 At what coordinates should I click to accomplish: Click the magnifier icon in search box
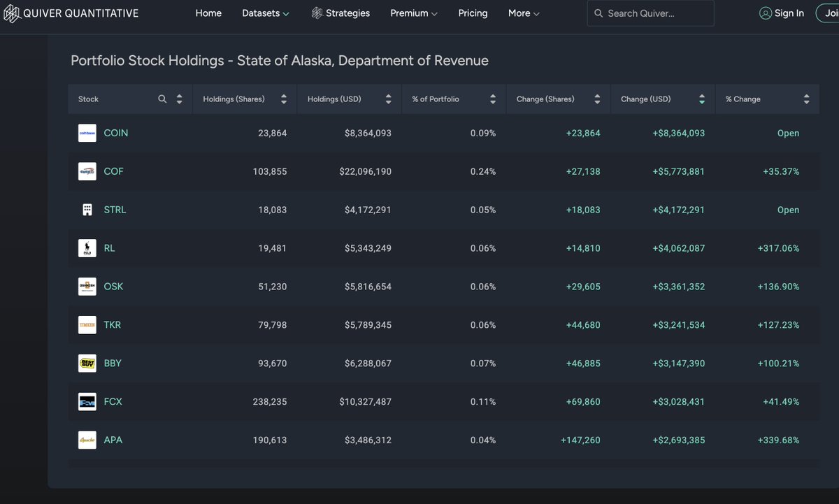click(598, 13)
